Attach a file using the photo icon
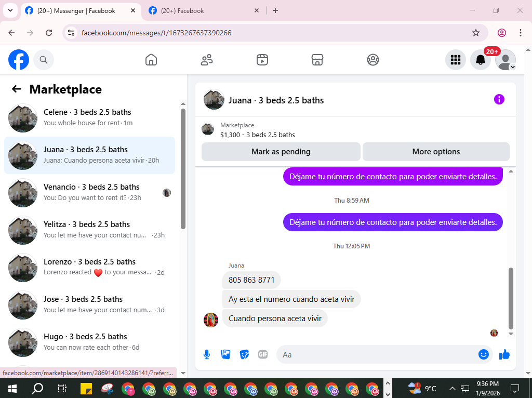The width and height of the screenshot is (532, 398). (x=225, y=354)
